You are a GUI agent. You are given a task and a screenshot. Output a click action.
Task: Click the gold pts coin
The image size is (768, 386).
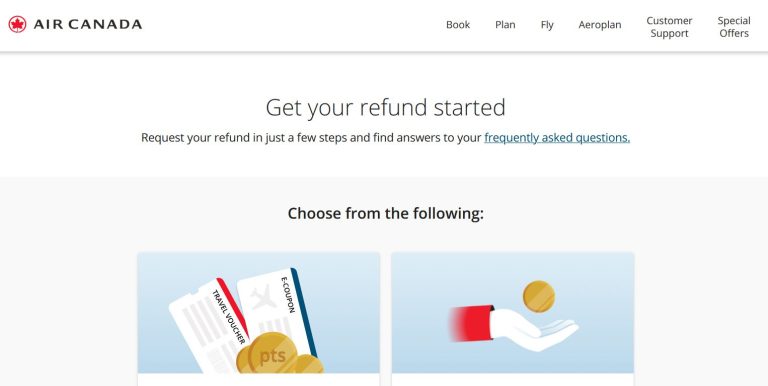coord(270,355)
